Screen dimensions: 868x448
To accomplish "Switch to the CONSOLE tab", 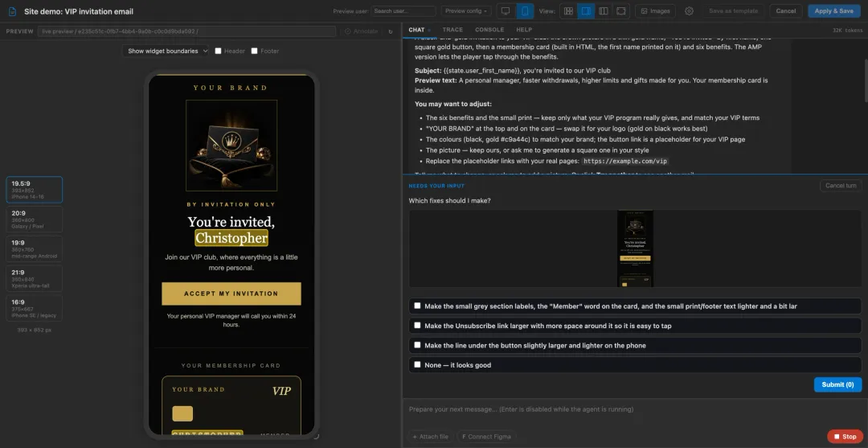I will click(489, 30).
